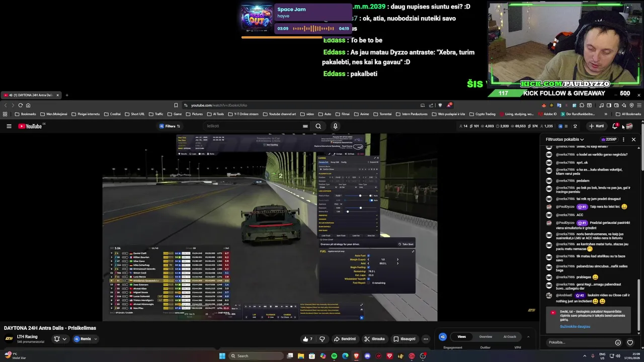Image resolution: width=644 pixels, height=362 pixels.
Task: Open more actions ellipsis under video
Action: click(426, 339)
